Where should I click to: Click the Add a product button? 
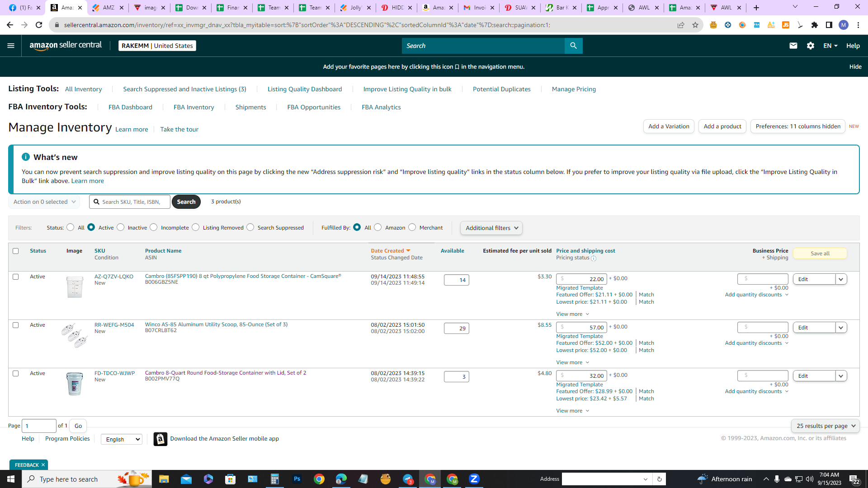click(x=722, y=127)
